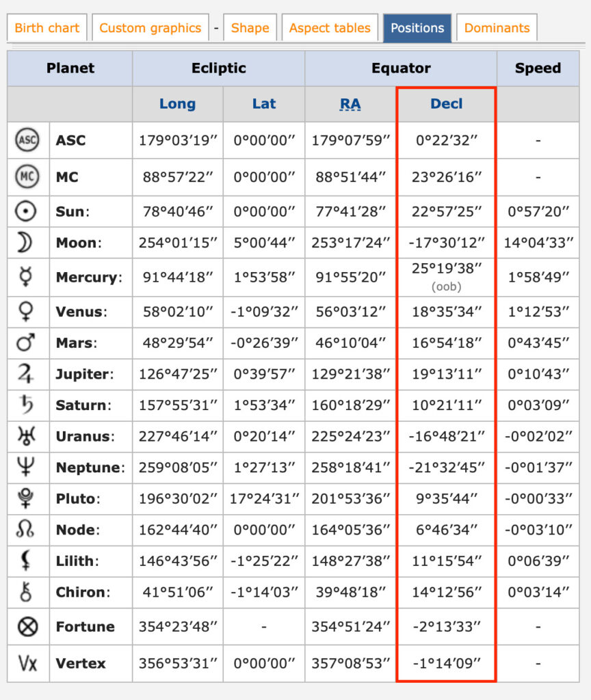The image size is (591, 700).
Task: Click the Chiron key symbol
Action: [26, 591]
